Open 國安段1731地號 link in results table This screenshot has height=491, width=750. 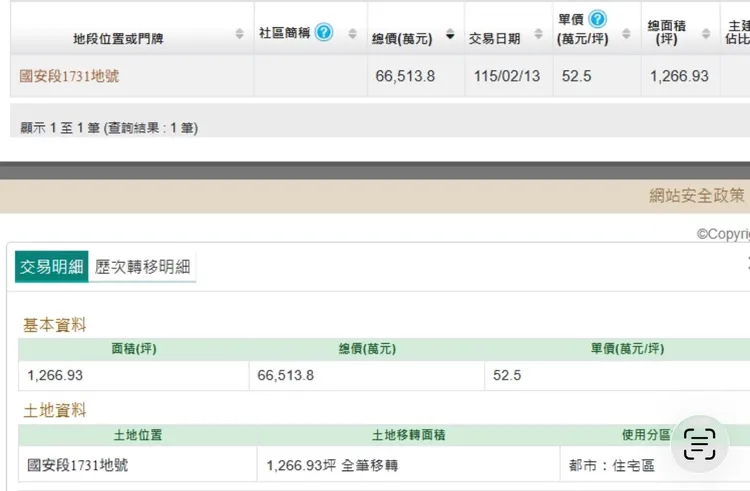(69, 76)
